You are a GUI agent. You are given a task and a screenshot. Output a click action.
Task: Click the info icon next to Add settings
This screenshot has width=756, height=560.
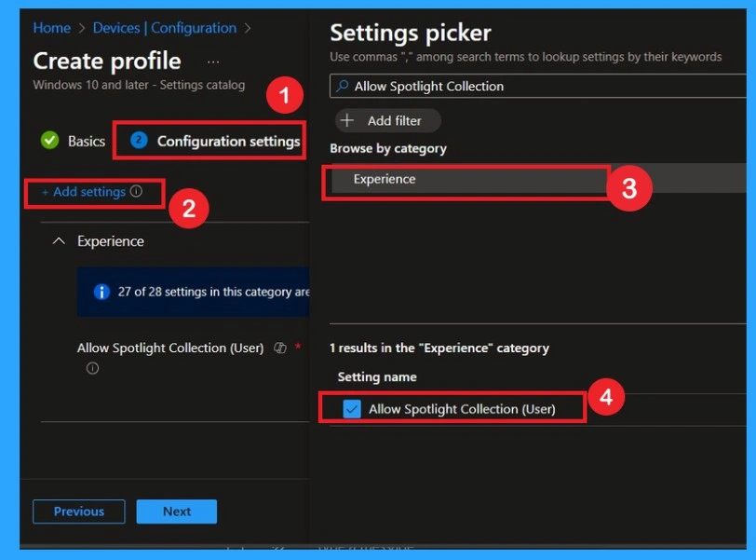[136, 190]
